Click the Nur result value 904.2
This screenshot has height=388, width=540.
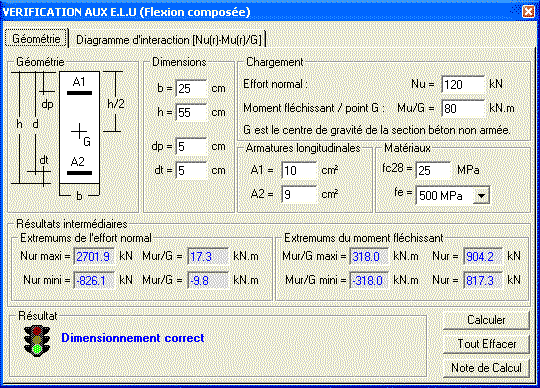pyautogui.click(x=482, y=256)
